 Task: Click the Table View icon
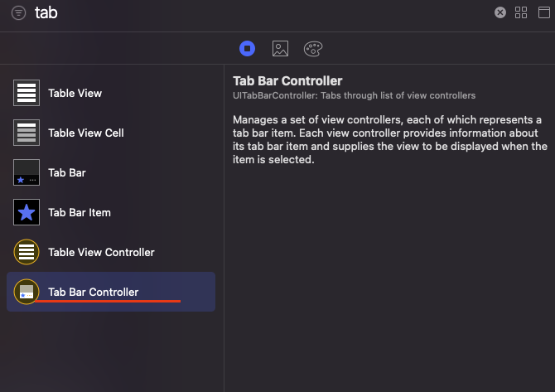coord(27,93)
